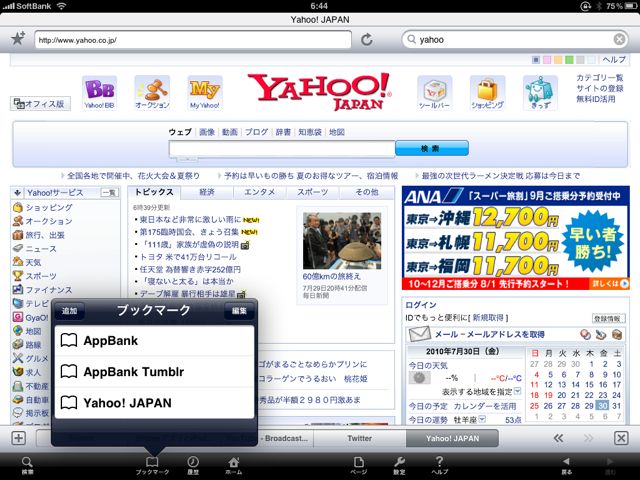This screenshot has width=640, height=480.
Task: Open the 牡羊座 zodiac dropdown
Action: 482,419
